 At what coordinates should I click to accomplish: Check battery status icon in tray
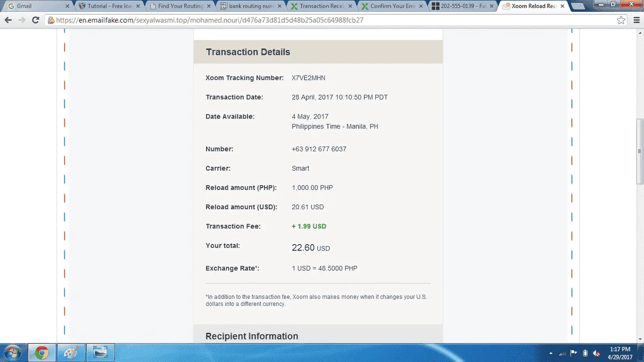[585, 353]
